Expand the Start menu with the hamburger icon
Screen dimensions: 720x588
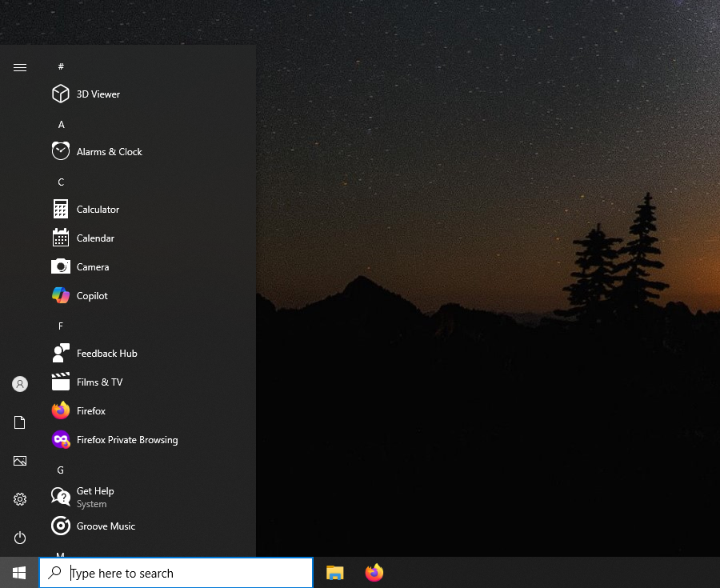(20, 67)
